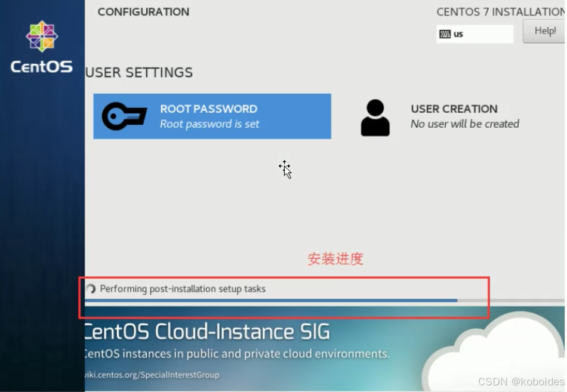
Task: Click the Help! button
Action: point(544,31)
